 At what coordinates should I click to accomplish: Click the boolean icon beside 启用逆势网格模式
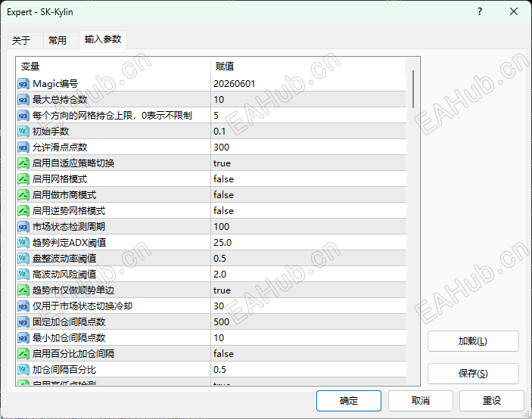tap(23, 211)
